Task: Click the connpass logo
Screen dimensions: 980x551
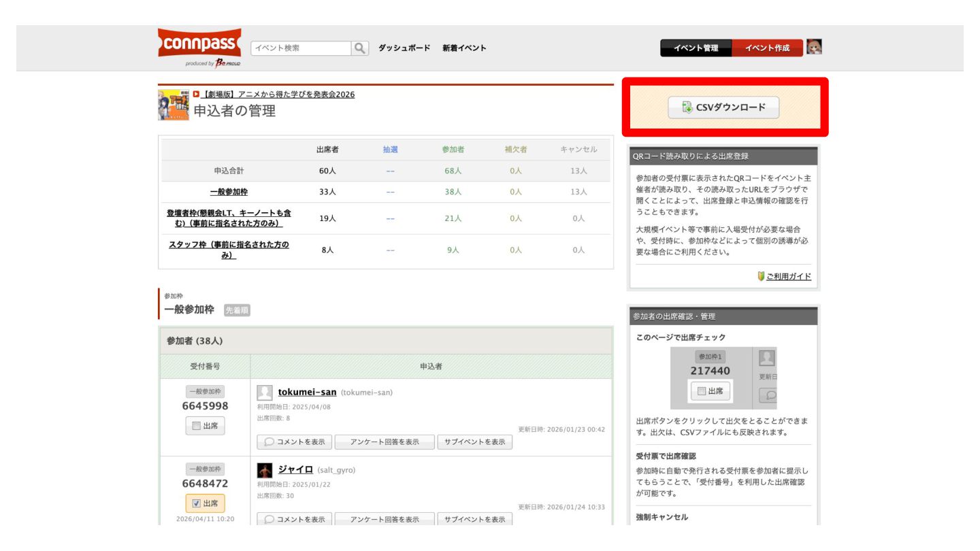Action: pyautogui.click(x=199, y=43)
